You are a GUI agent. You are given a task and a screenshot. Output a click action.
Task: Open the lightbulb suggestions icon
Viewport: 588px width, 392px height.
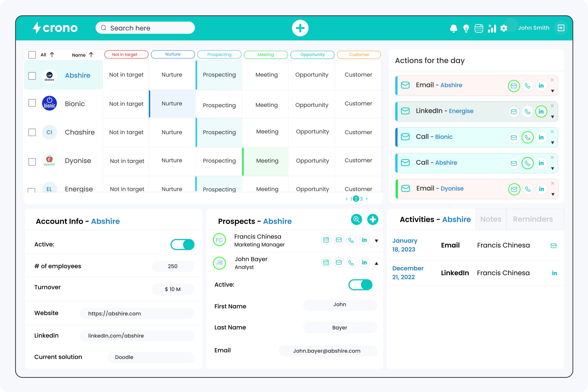[466, 28]
